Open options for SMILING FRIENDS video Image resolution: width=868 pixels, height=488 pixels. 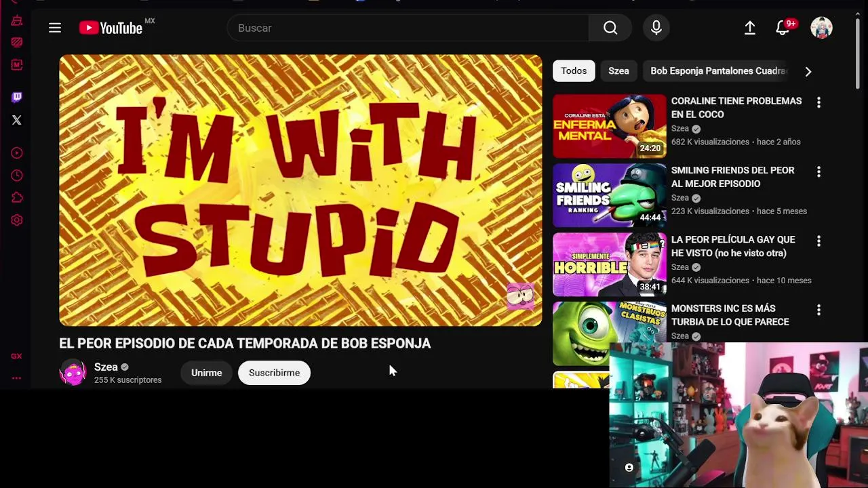[818, 171]
